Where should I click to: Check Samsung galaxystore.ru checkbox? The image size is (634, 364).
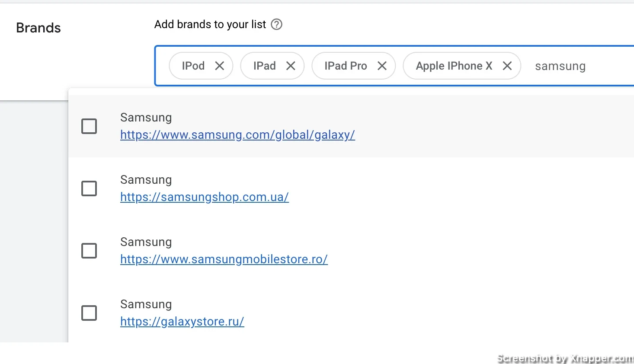[89, 313]
